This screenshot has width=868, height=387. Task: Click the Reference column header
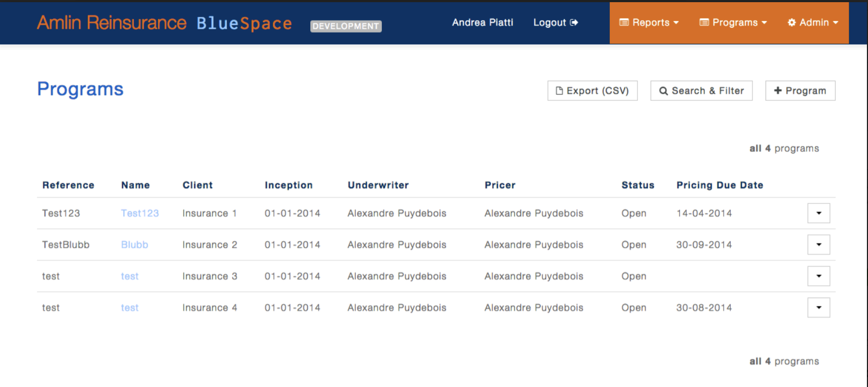(68, 185)
